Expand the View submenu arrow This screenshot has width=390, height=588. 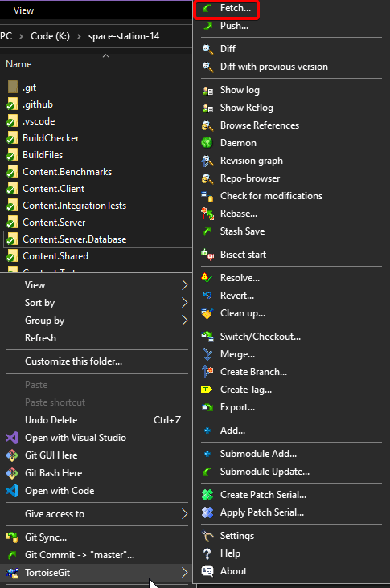184,285
